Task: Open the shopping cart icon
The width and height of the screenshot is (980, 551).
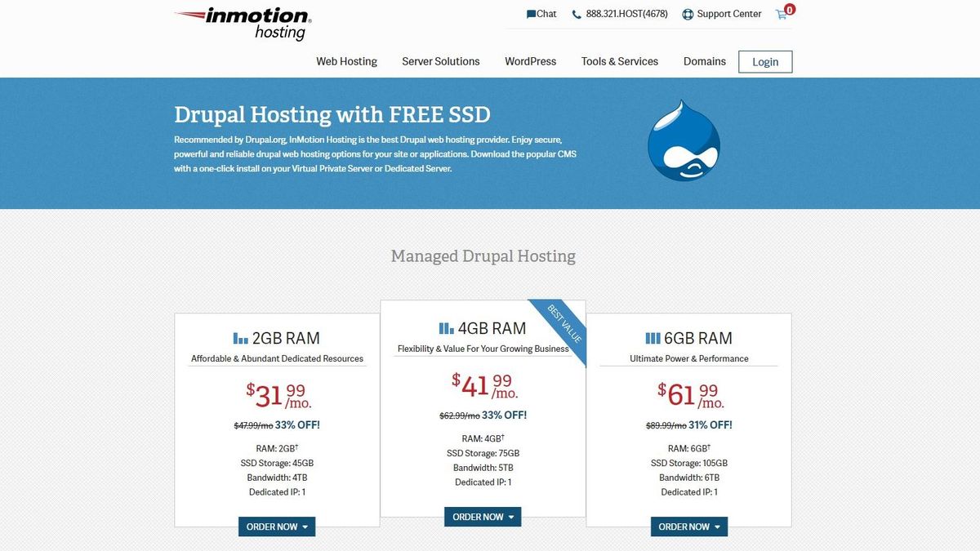Action: click(781, 13)
